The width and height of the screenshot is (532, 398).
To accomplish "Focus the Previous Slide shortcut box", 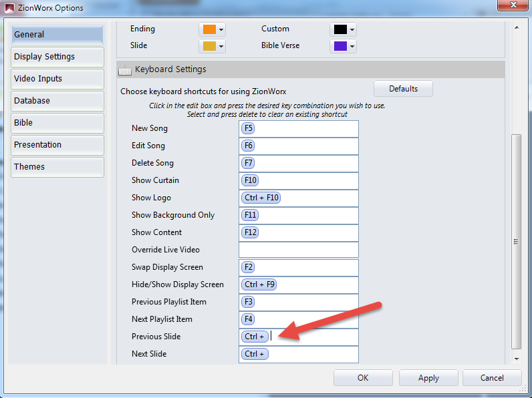I will (x=299, y=337).
